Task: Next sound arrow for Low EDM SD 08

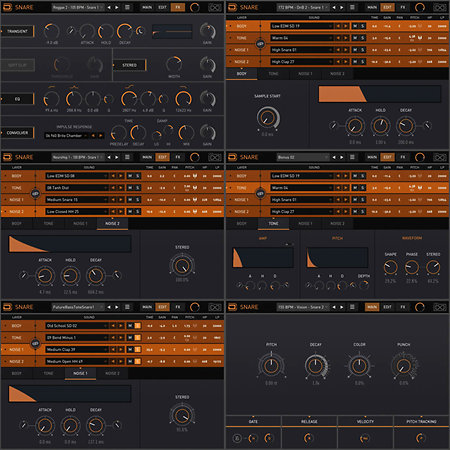Action: click(121, 176)
